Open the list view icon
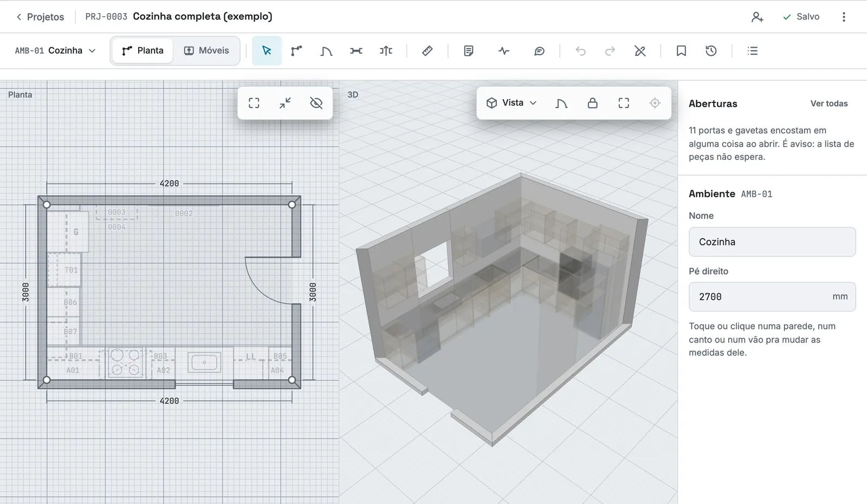867x504 pixels. (x=753, y=50)
